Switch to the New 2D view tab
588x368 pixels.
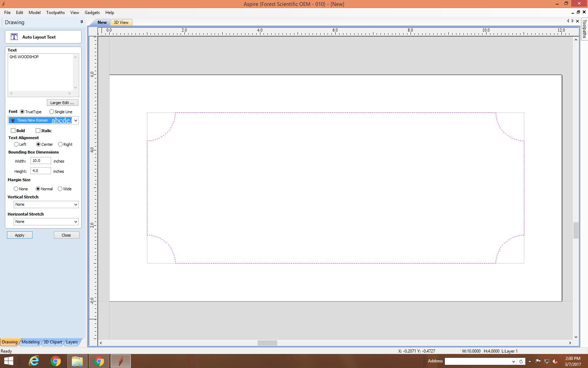(102, 22)
